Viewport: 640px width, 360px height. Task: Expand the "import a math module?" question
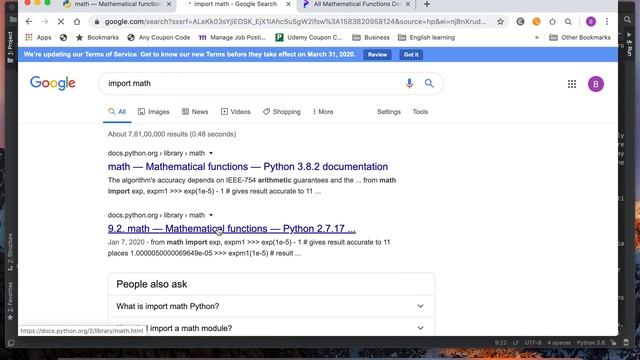(x=271, y=328)
